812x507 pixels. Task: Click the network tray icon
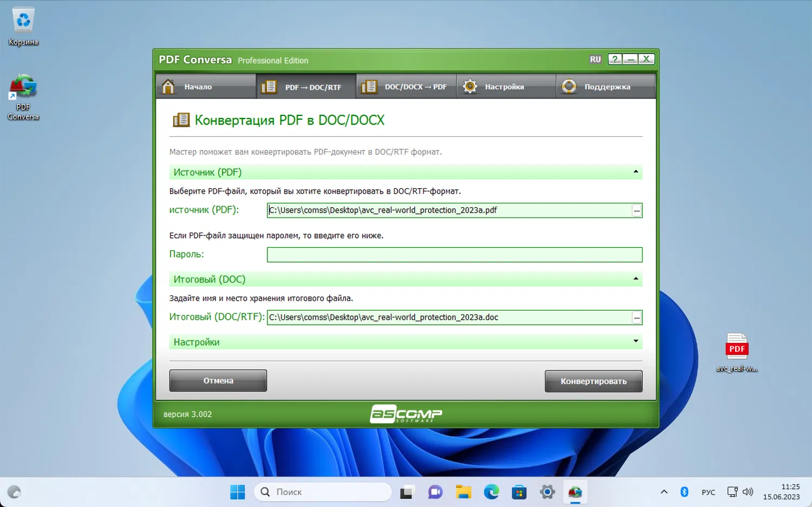tap(732, 492)
